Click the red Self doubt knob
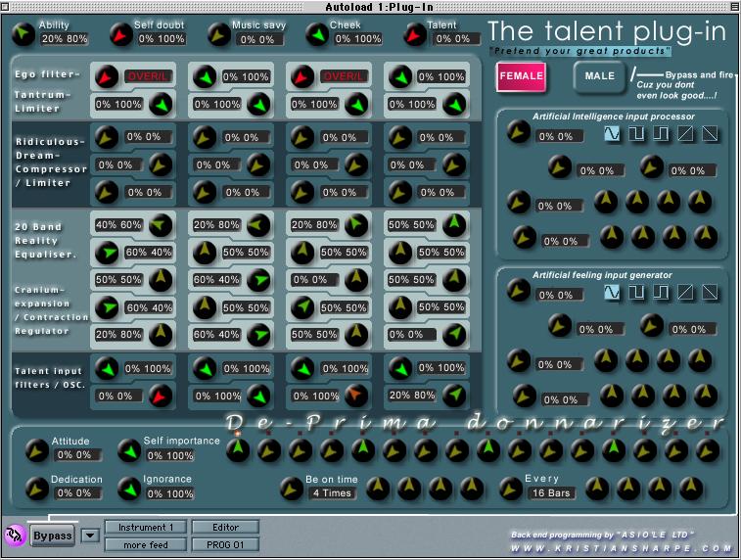This screenshot has width=741, height=560. (x=120, y=35)
